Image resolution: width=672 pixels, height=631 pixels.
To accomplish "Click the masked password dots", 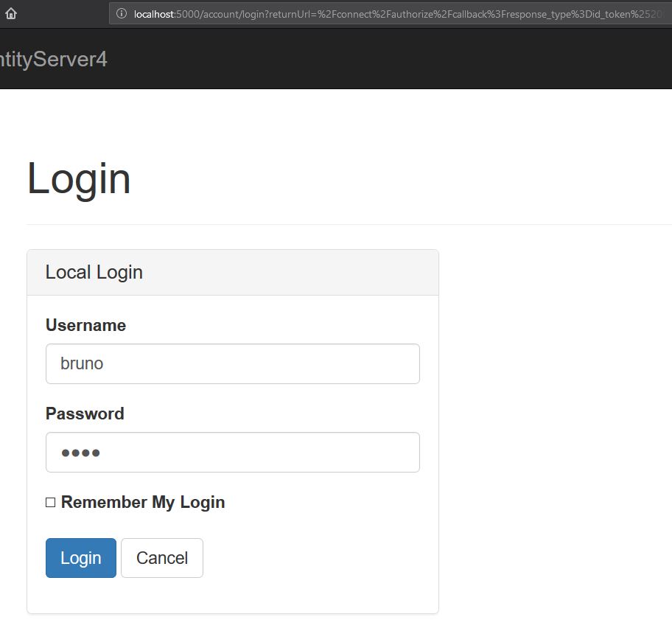I will coord(81,452).
